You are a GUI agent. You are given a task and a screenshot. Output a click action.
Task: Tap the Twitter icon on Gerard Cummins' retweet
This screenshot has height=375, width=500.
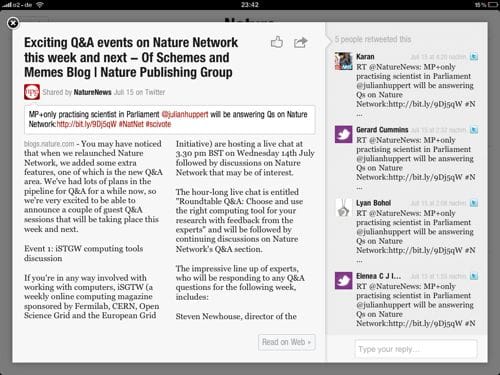[x=474, y=130]
